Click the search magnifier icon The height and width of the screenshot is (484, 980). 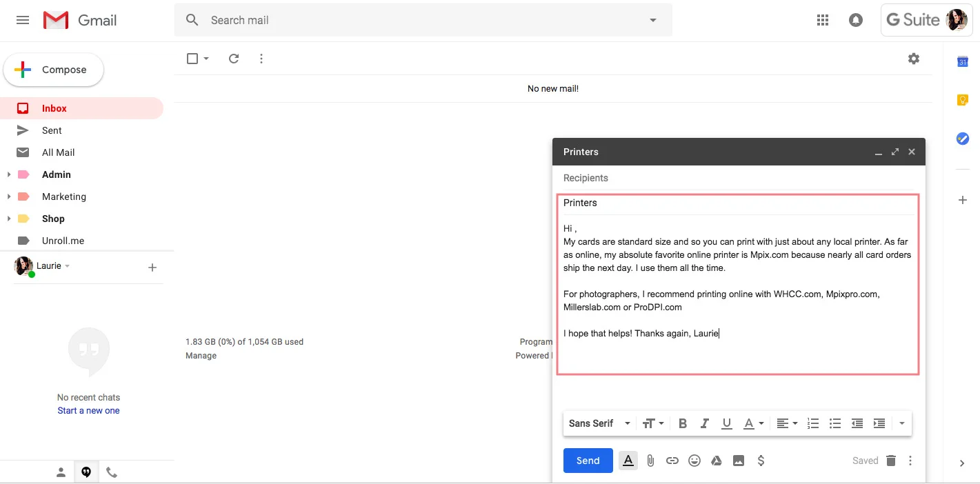coord(193,20)
